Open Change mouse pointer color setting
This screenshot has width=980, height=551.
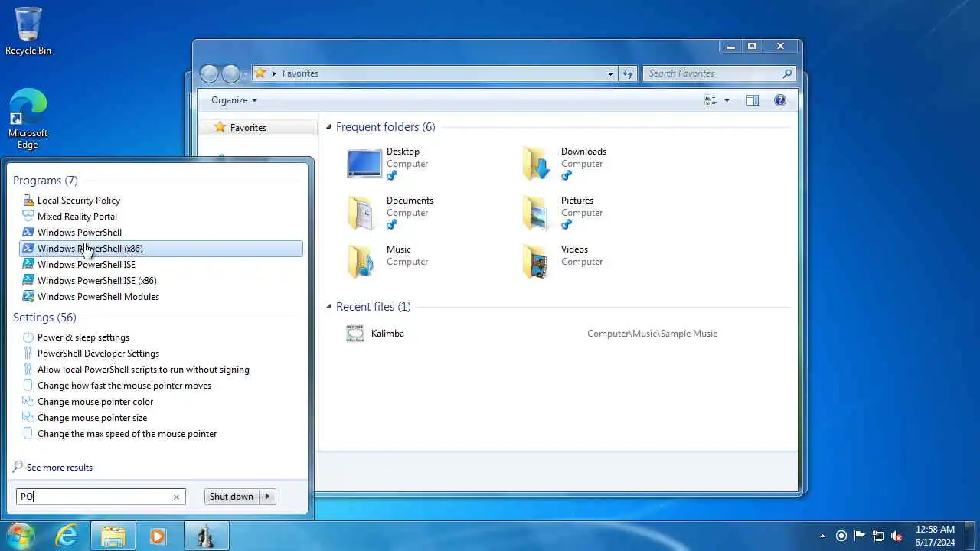tap(161, 402)
